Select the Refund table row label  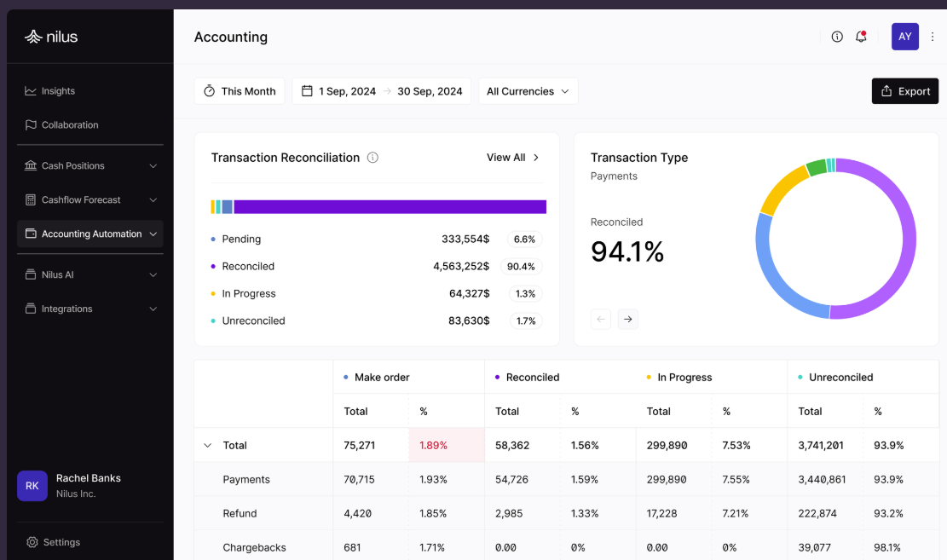(240, 513)
